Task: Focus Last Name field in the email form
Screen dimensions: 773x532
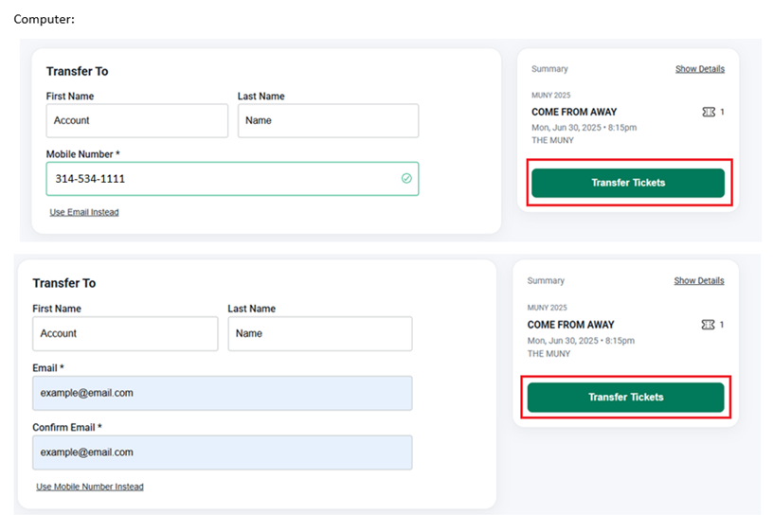Action: (x=319, y=334)
